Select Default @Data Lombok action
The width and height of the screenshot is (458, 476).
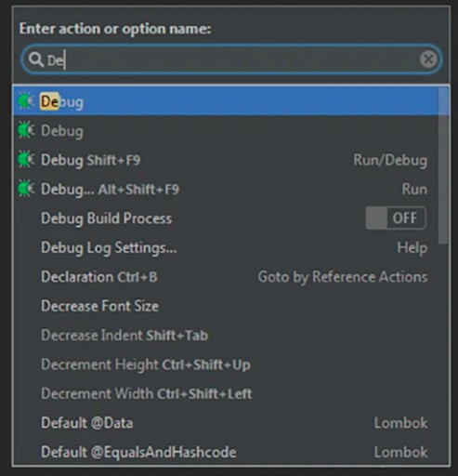click(226, 423)
